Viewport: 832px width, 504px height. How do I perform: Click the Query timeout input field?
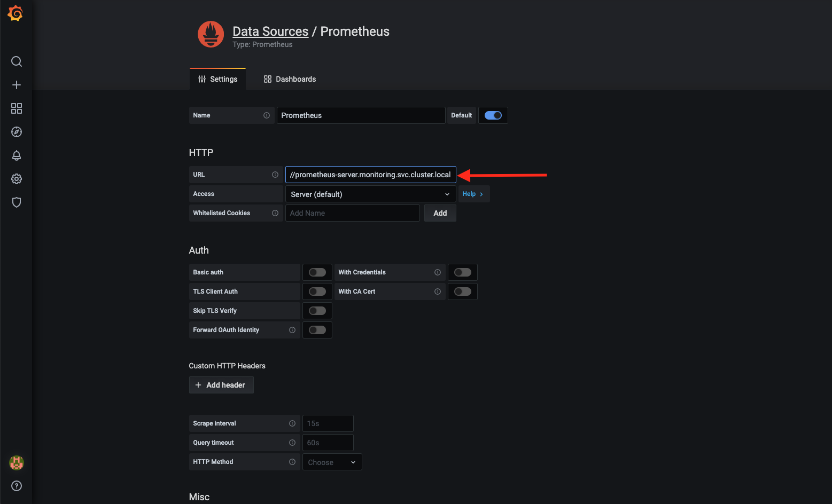pyautogui.click(x=328, y=443)
